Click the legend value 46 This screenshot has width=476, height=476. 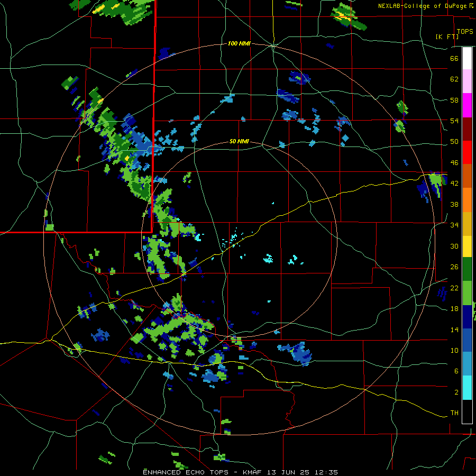tap(454, 163)
